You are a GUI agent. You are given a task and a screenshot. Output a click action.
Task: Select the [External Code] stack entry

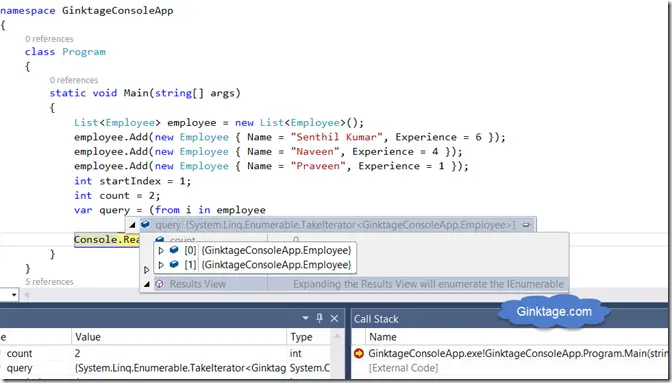(403, 368)
